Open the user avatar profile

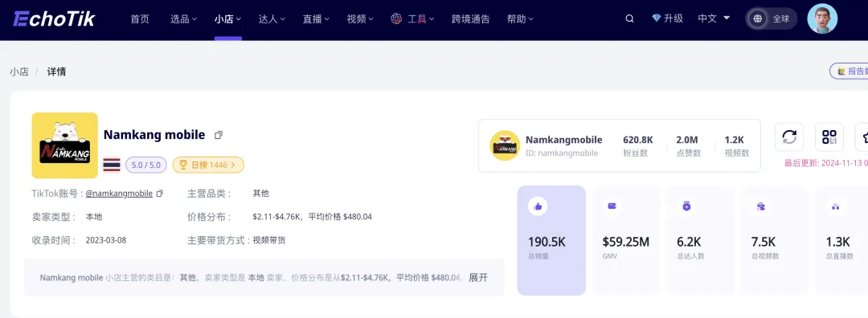point(822,18)
